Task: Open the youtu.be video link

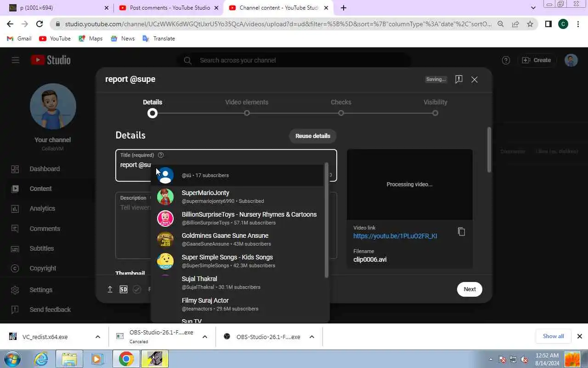Action: tap(395, 236)
